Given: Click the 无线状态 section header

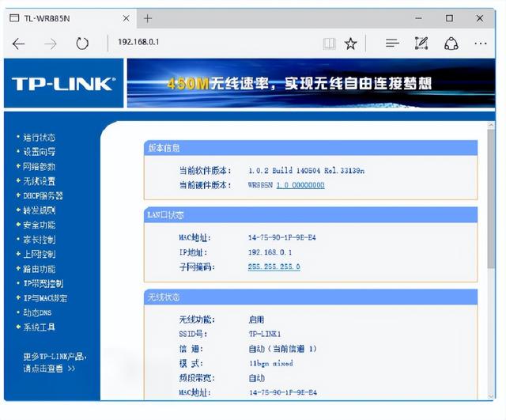Looking at the screenshot, I should click(x=311, y=297).
